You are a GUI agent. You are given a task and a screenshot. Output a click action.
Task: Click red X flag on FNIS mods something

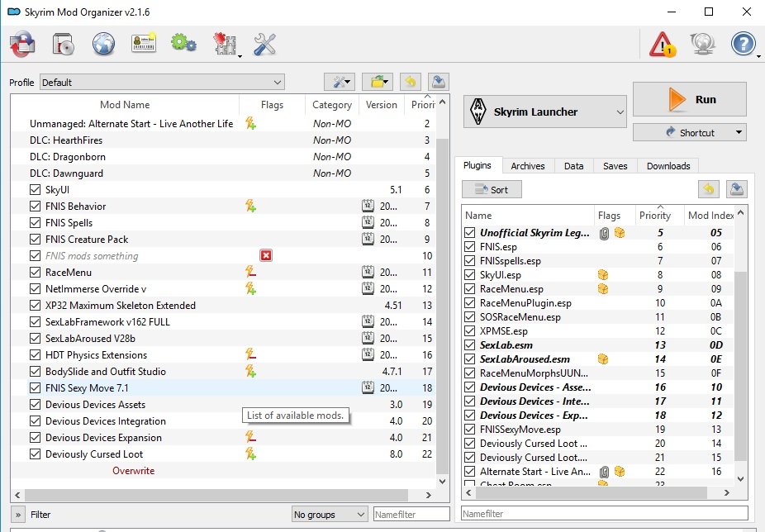266,255
